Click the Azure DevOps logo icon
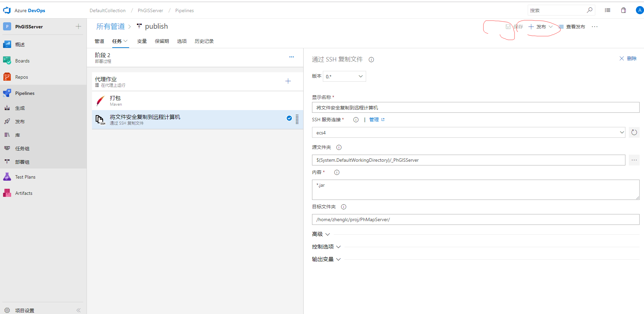 7,10
